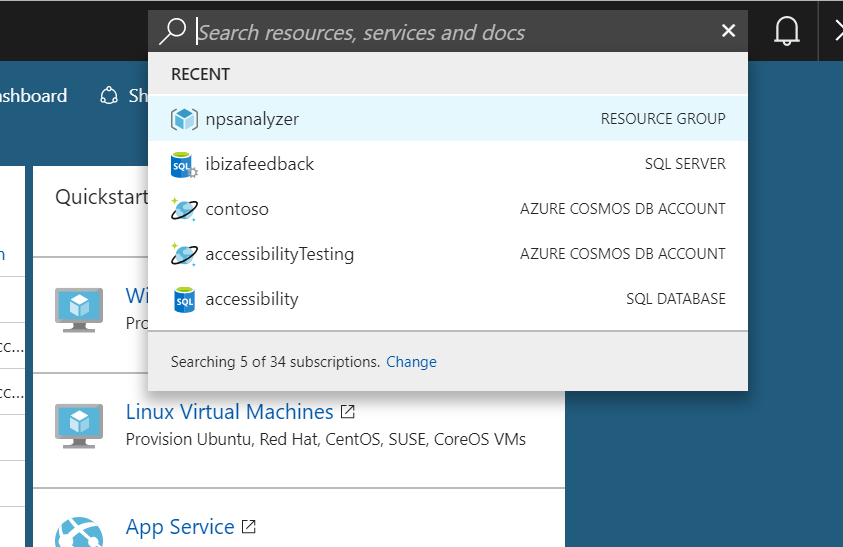The image size is (843, 547).
Task: Click the Windows VM monitor icon
Action: [x=79, y=307]
